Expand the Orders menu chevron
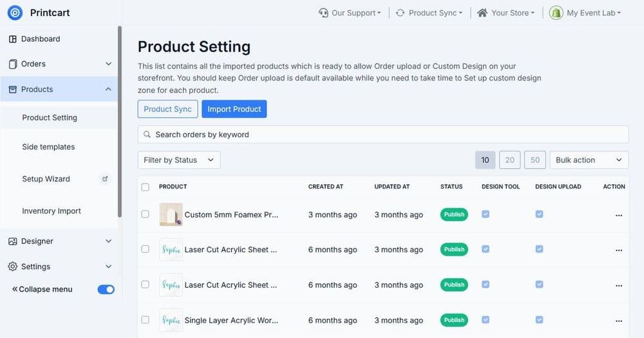The image size is (644, 338). coord(108,64)
